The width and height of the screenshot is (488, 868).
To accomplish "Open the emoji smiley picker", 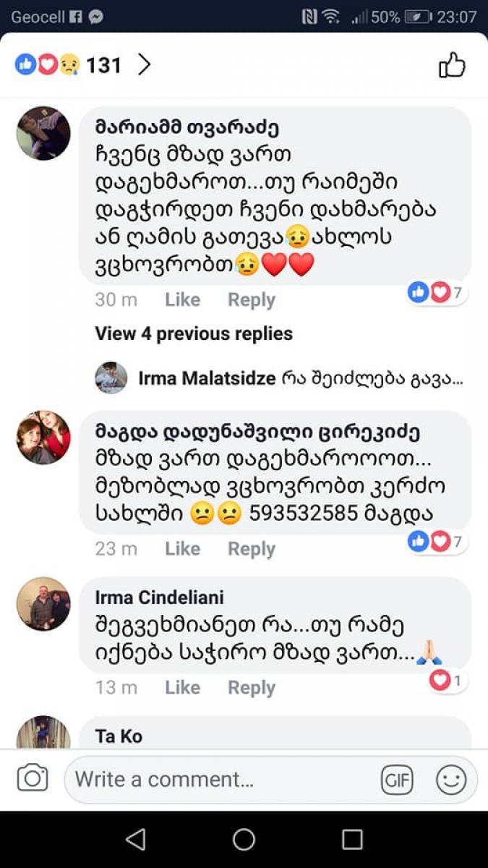I will 451,780.
